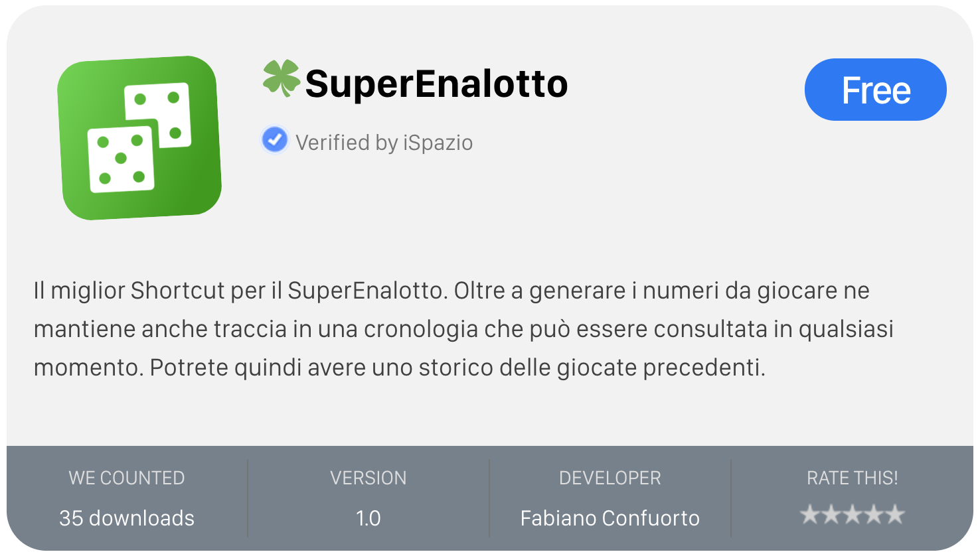Screen dimensions: 980x560
Task: Click the DEVELOPER heading
Action: point(610,478)
